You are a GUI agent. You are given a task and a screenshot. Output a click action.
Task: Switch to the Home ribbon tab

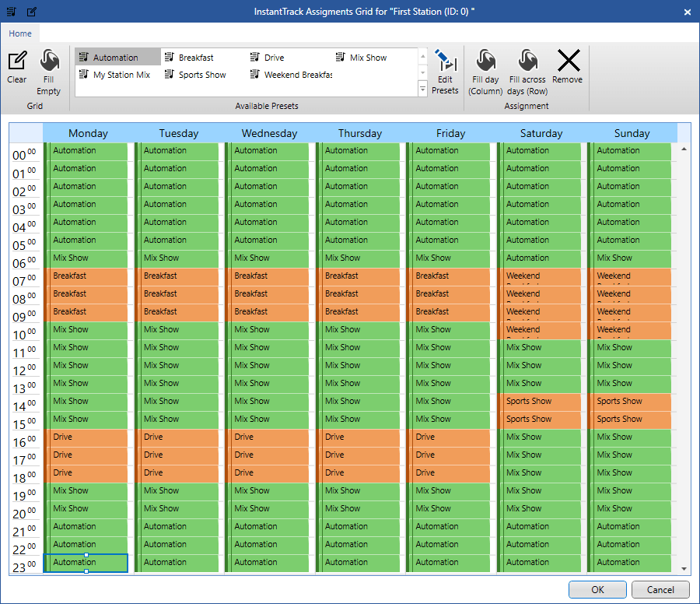pyautogui.click(x=20, y=33)
